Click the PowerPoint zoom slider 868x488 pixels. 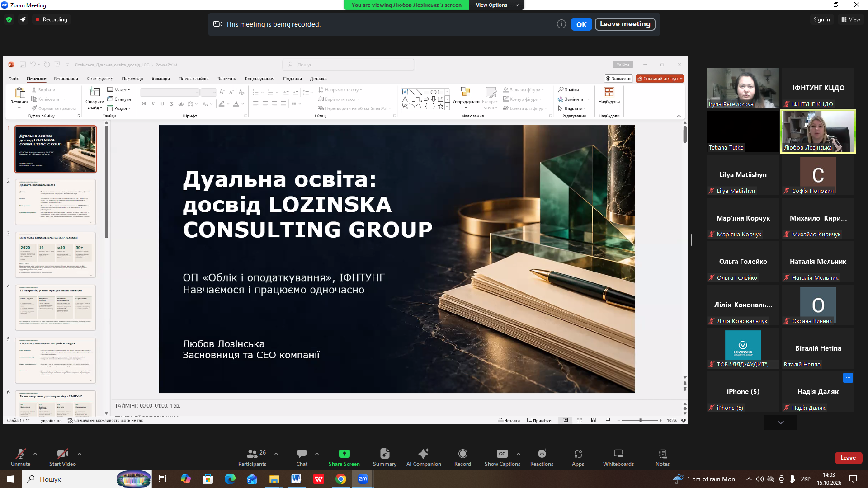point(640,420)
